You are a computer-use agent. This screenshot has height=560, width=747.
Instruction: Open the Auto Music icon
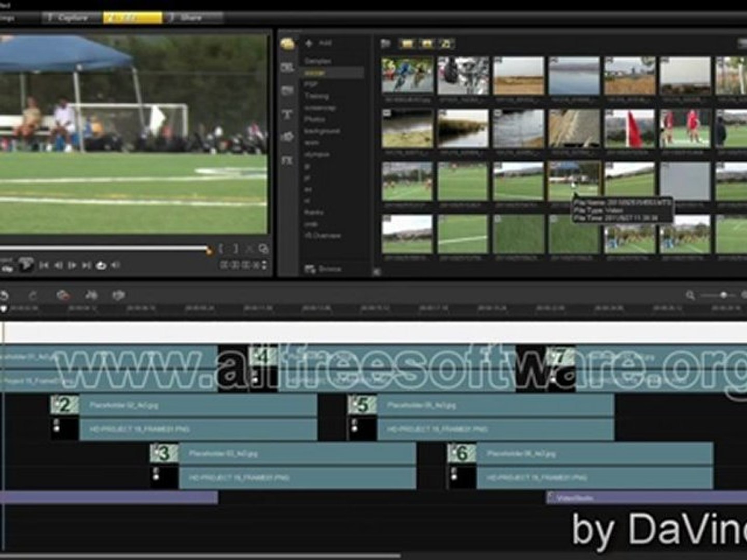pos(118,296)
